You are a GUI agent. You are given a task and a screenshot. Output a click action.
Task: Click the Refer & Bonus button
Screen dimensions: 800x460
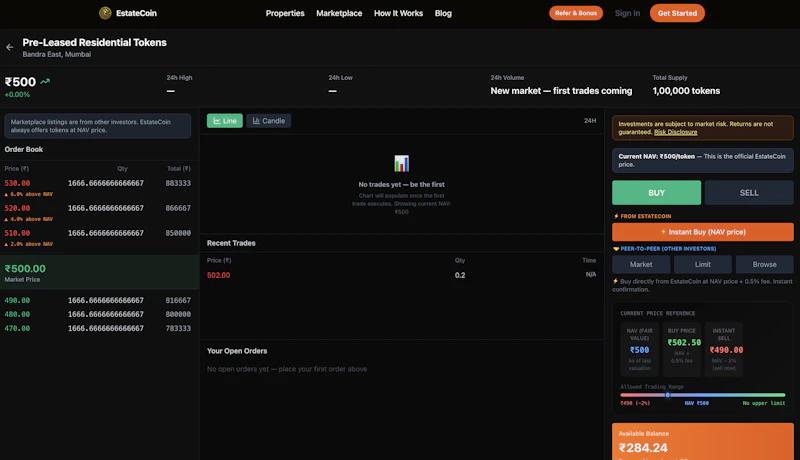576,13
